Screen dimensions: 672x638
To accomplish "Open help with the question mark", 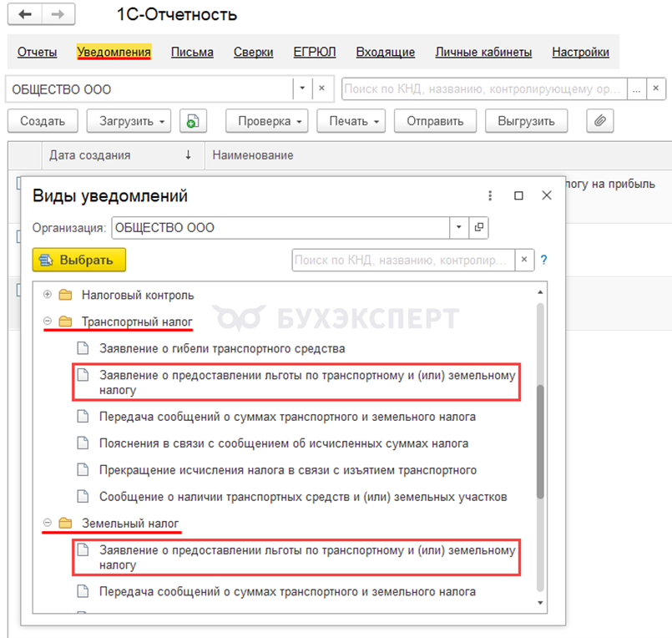I will (x=543, y=260).
